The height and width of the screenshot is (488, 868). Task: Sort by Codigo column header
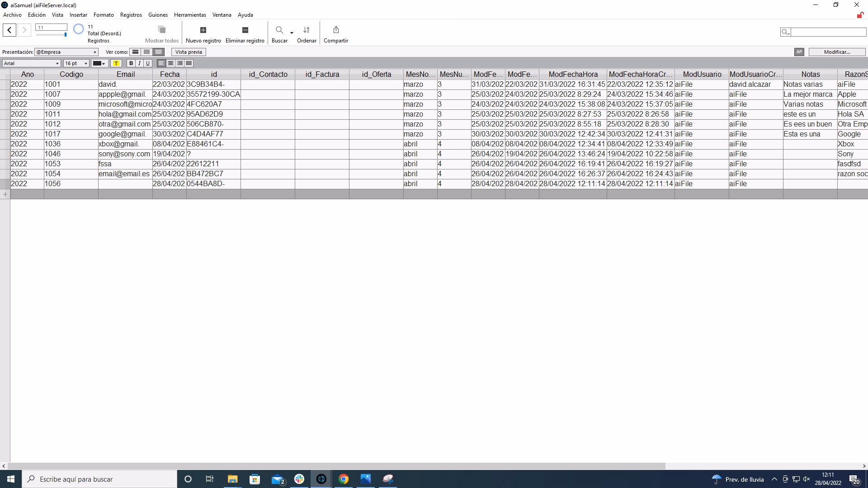pyautogui.click(x=71, y=74)
